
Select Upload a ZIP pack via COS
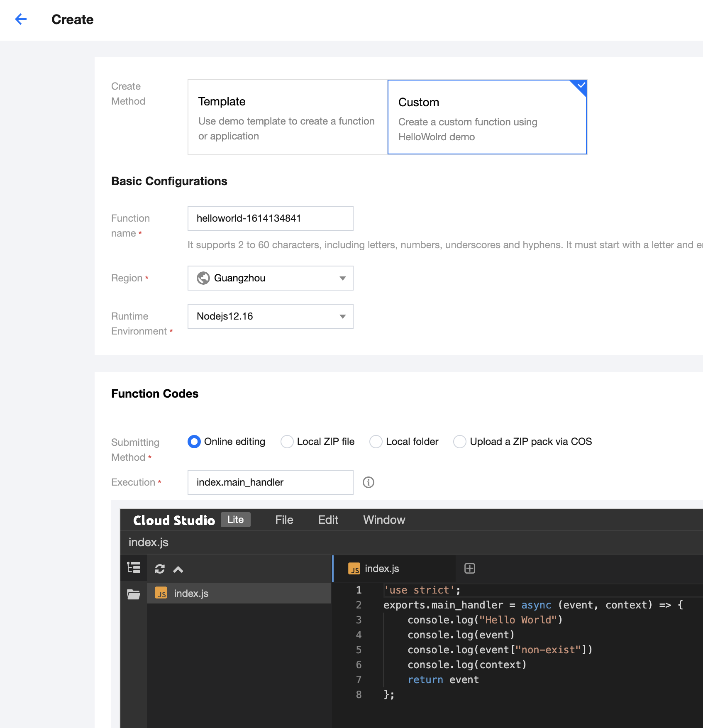[x=460, y=442]
